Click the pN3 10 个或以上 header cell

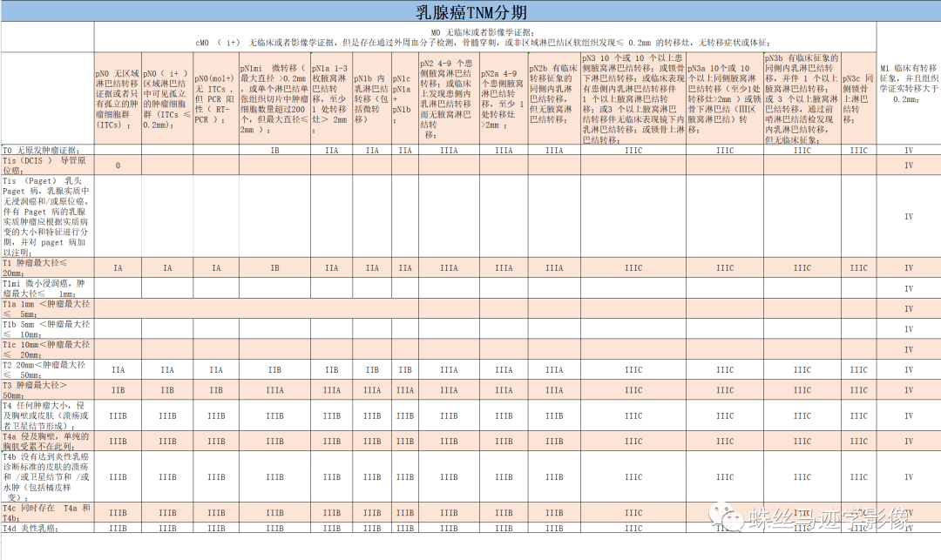pyautogui.click(x=633, y=98)
